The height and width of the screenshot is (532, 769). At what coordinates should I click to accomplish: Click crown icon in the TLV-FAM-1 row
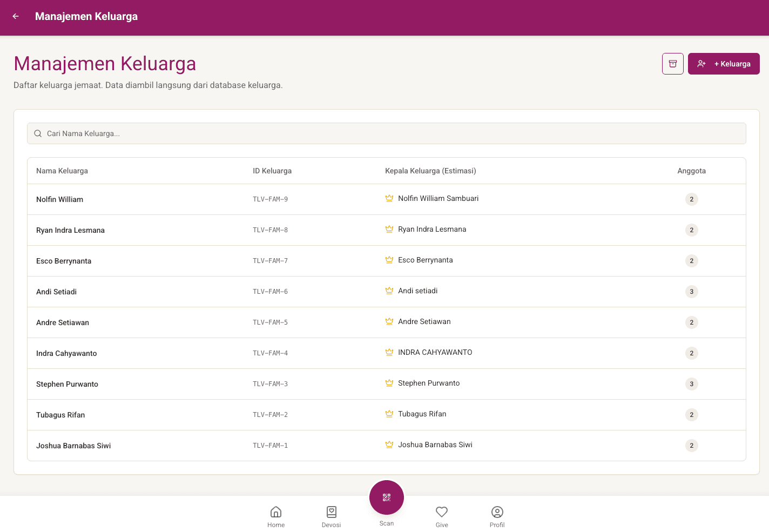pyautogui.click(x=389, y=445)
